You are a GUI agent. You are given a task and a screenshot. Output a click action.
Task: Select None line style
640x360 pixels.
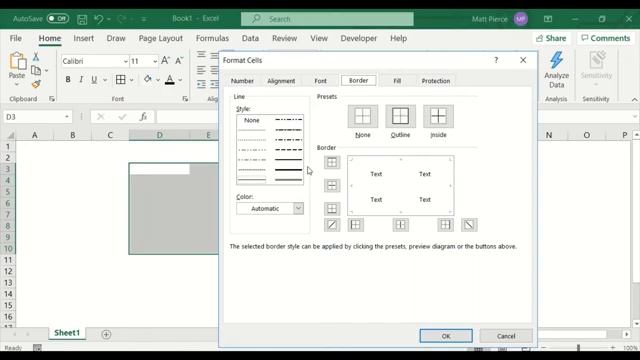pyautogui.click(x=252, y=120)
